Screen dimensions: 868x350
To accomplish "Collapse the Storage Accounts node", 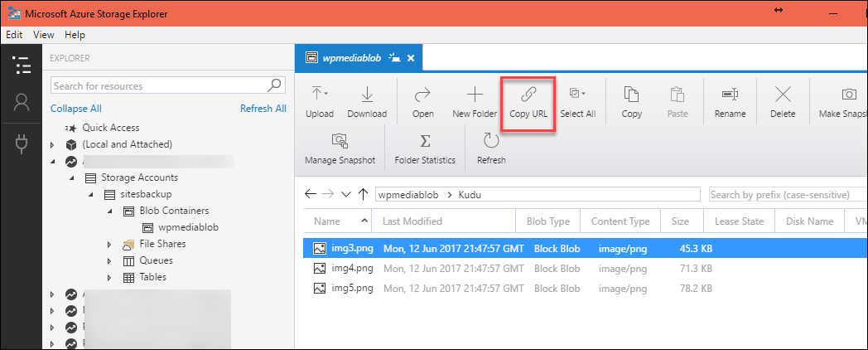I will click(71, 178).
